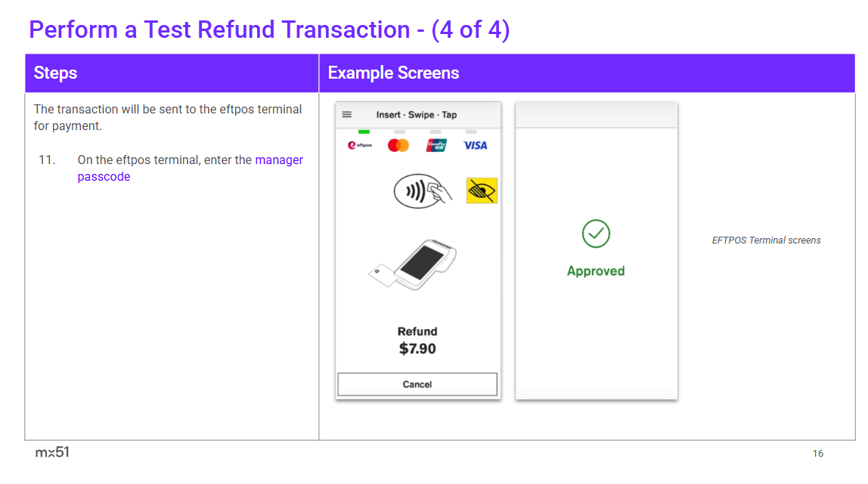Viewport: 868px width, 484px height.
Task: Click the Insert · Swipe · Tap heading
Action: (417, 115)
